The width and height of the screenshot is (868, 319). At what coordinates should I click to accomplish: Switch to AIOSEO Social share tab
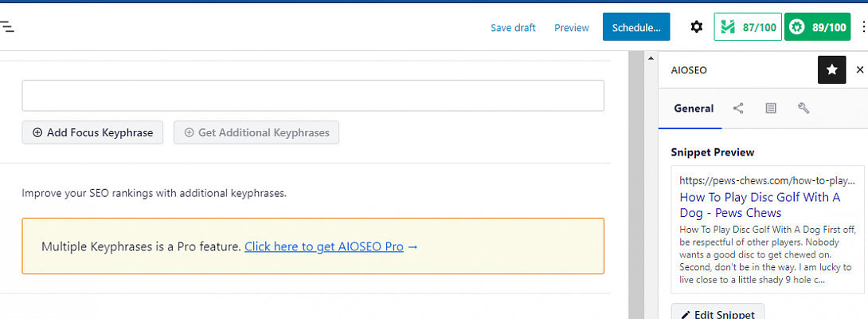738,108
